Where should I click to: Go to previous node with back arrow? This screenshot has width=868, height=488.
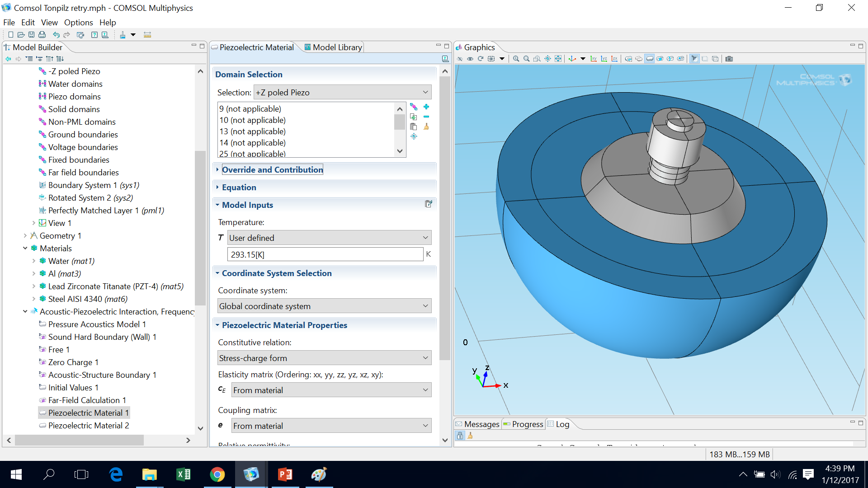click(x=8, y=59)
